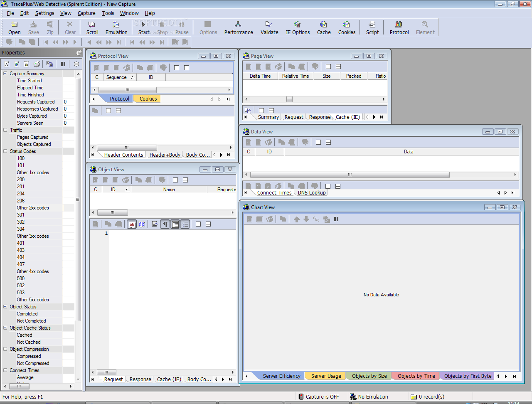This screenshot has width=532, height=404.
Task: Toggle the single pane box in Object View upper toolbar
Action: point(175,180)
